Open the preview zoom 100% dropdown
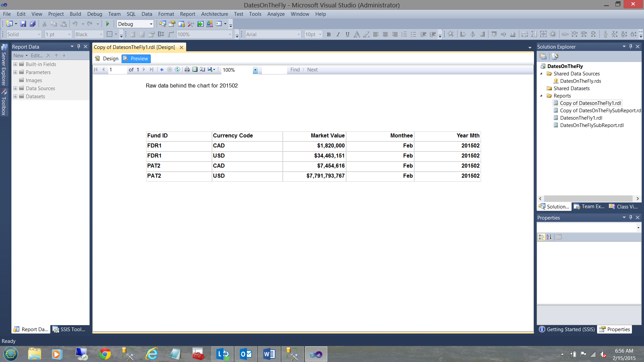The image size is (644, 362). (x=255, y=70)
